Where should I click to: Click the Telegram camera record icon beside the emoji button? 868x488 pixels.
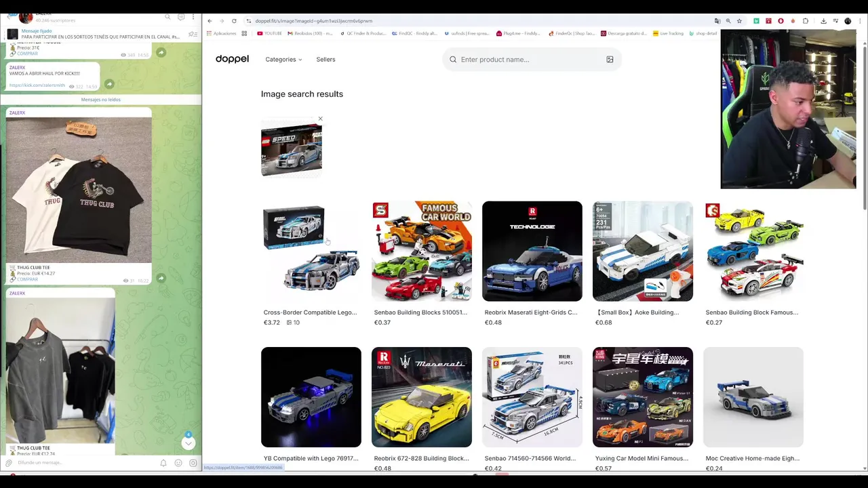point(193,463)
